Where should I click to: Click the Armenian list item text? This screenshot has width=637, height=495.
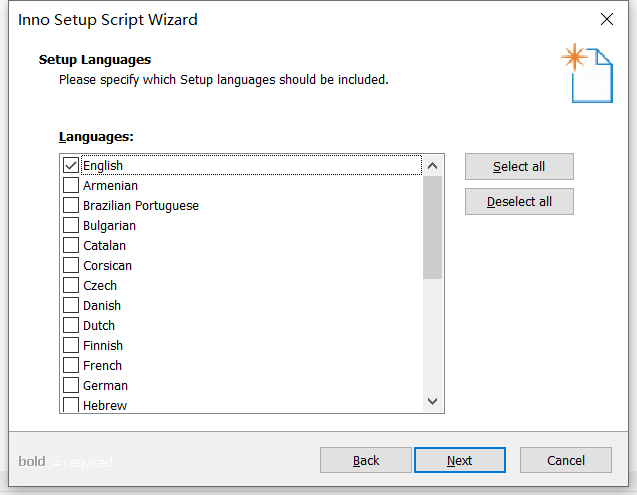tap(110, 186)
